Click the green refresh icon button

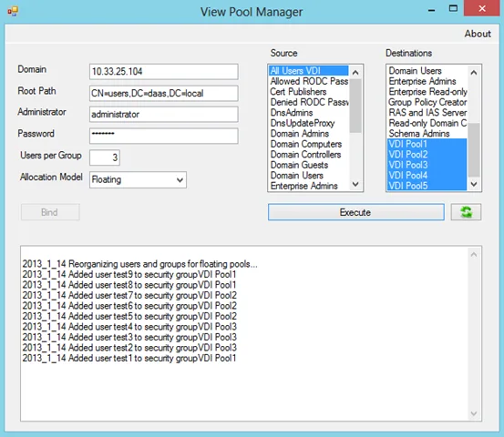click(466, 212)
